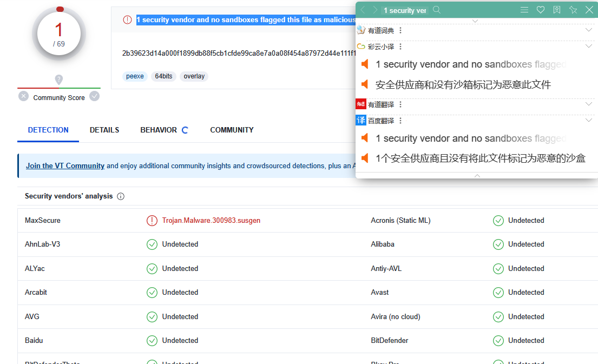The image size is (598, 364).
Task: Click the info icon beside Security vendors' analysis
Action: [121, 196]
